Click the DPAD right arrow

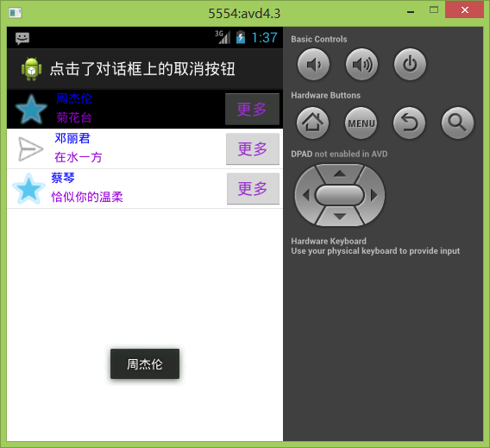[x=374, y=195]
